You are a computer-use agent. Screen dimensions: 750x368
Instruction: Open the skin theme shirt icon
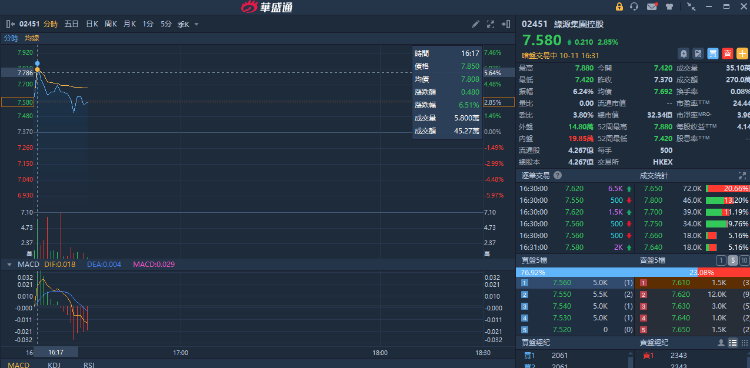[x=669, y=7]
